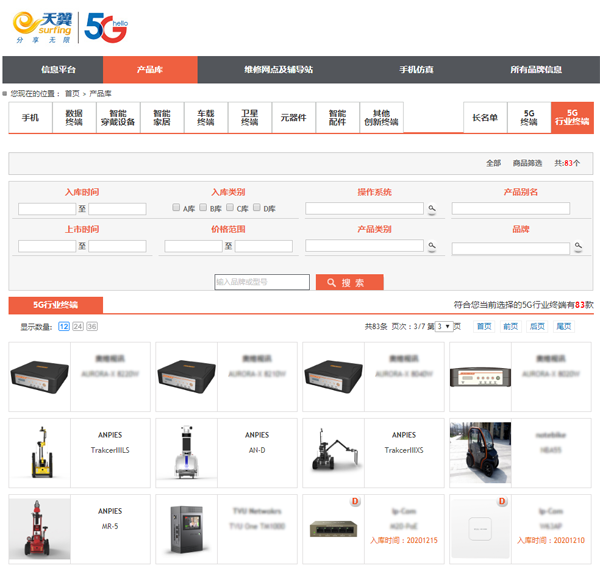Click the magnifier beside 操作系统 field

click(432, 209)
